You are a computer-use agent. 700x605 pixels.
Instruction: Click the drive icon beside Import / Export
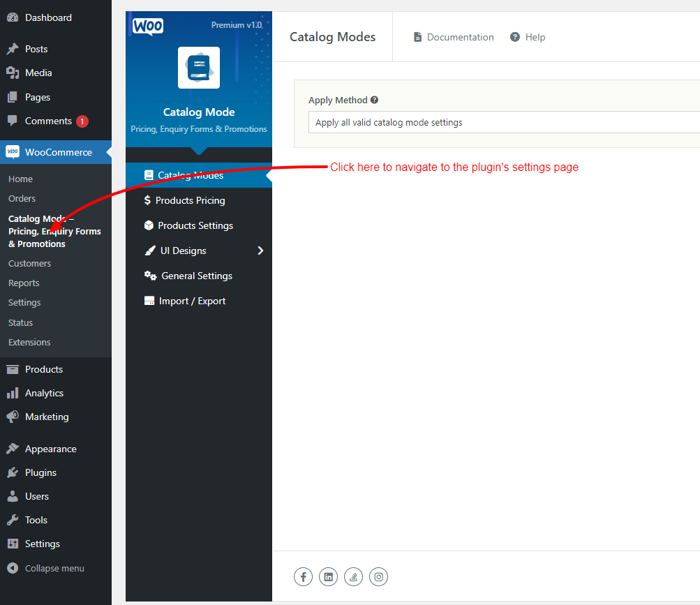[149, 301]
